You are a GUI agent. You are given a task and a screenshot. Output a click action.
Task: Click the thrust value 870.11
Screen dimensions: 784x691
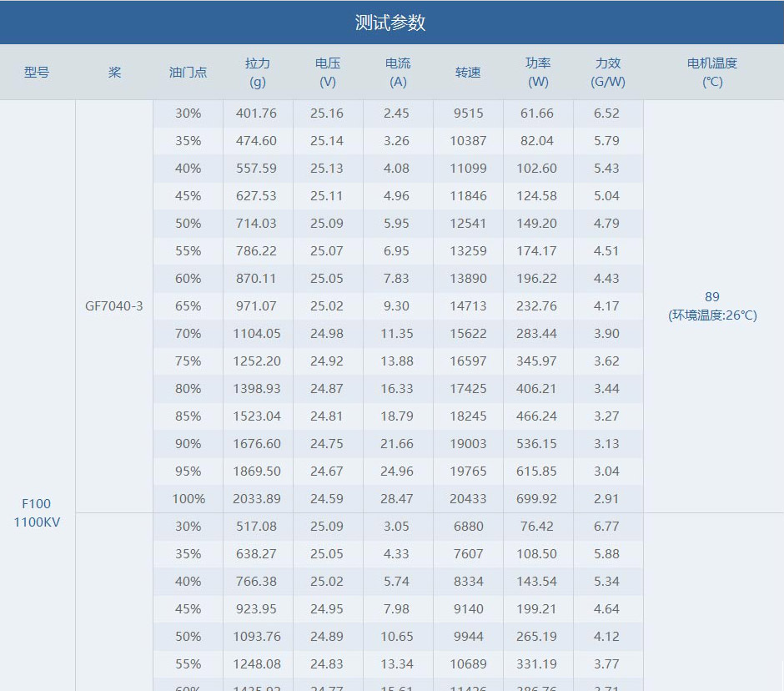pos(257,278)
